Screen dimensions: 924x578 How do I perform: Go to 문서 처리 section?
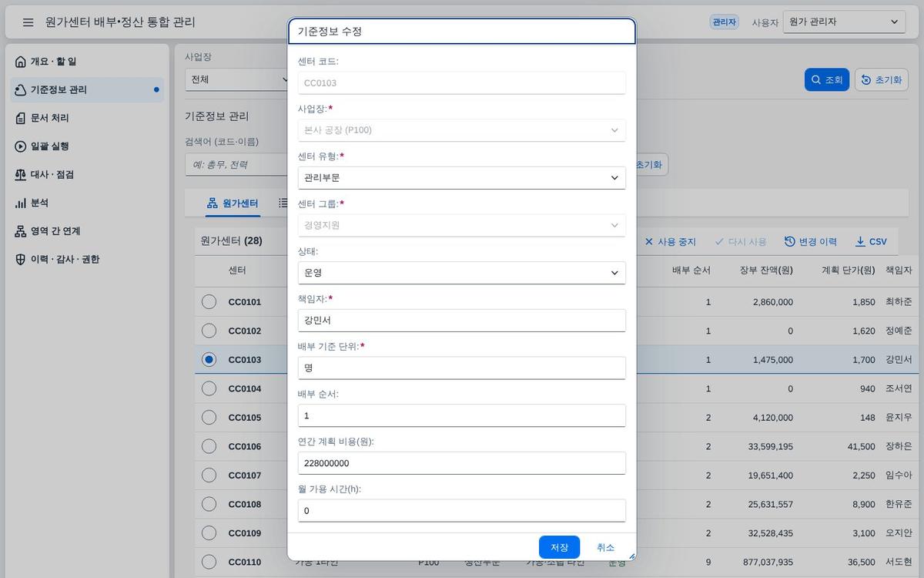click(x=87, y=118)
